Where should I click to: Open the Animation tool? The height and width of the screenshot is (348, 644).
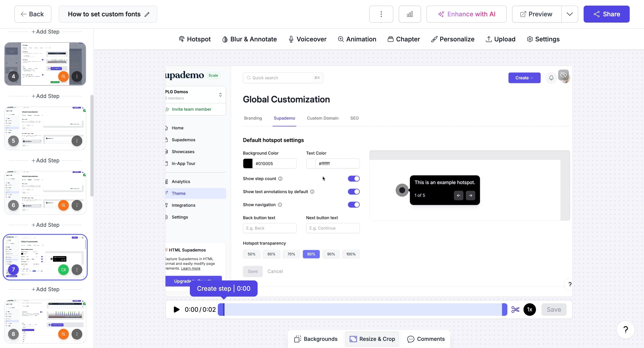pos(357,39)
